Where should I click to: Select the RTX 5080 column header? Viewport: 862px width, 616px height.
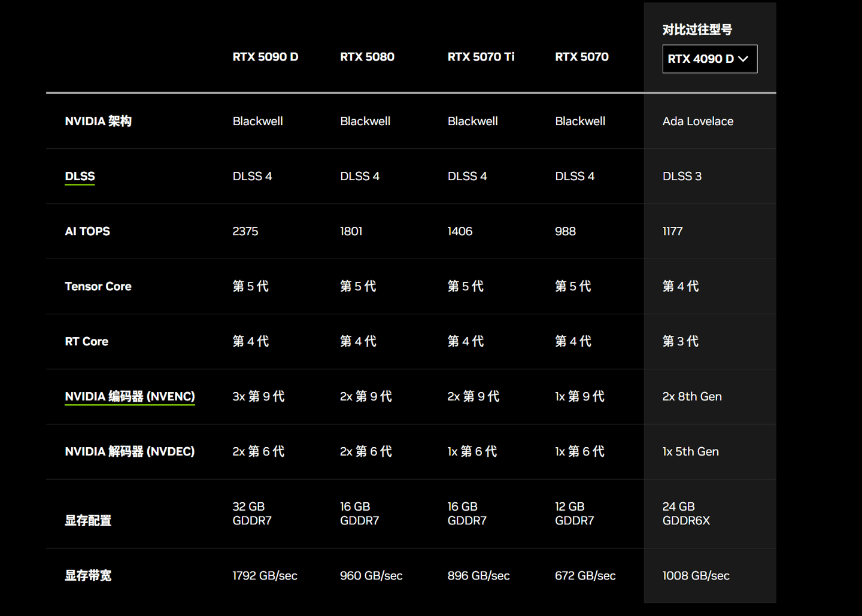367,57
